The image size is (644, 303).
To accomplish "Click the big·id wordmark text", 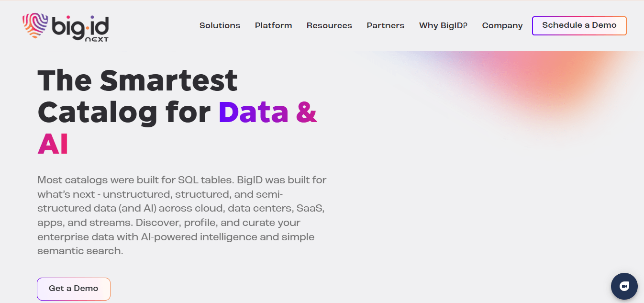I will [x=80, y=26].
